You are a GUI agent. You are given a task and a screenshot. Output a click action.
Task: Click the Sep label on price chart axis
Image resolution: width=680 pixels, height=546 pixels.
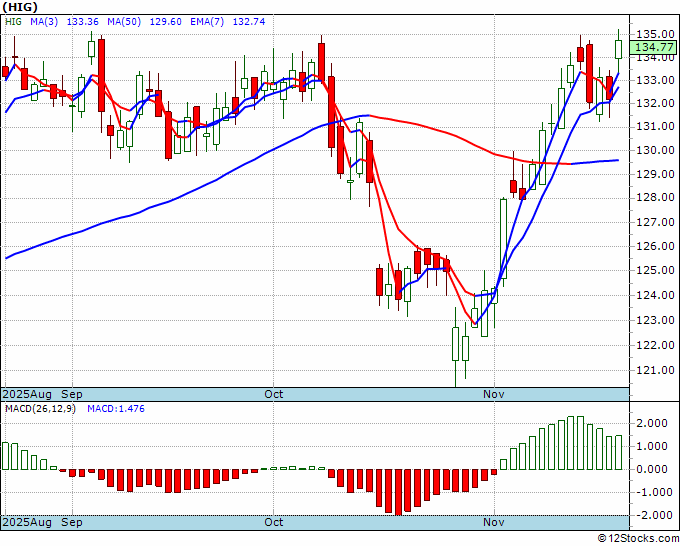click(x=72, y=394)
